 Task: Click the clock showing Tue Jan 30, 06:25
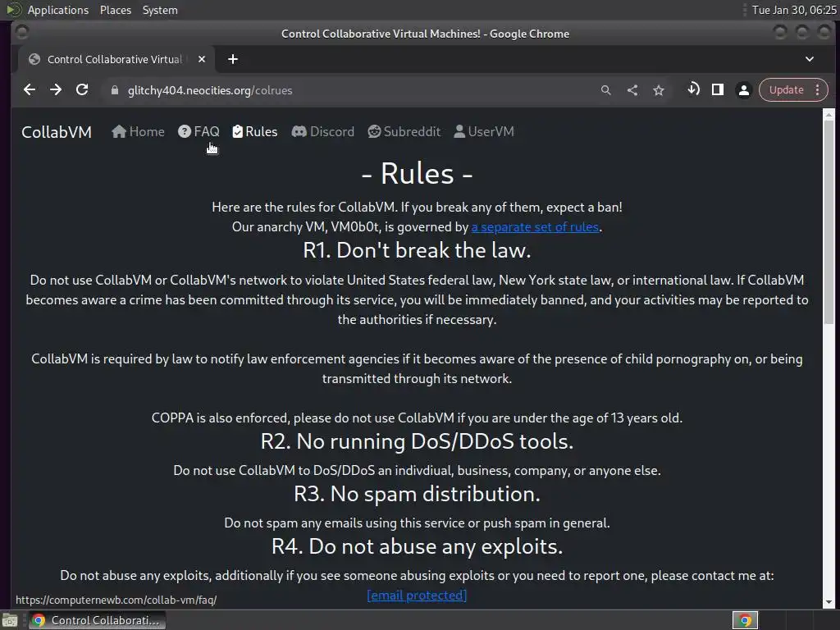click(794, 10)
